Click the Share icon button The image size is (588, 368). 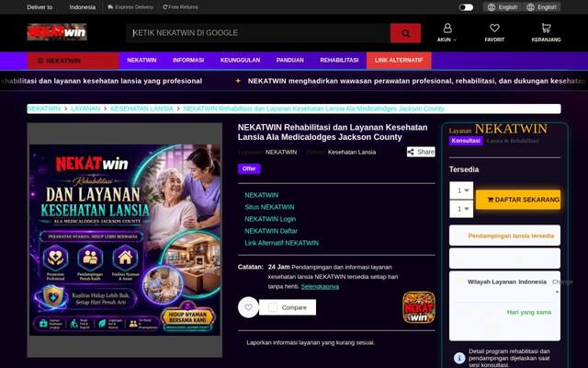pyautogui.click(x=421, y=152)
